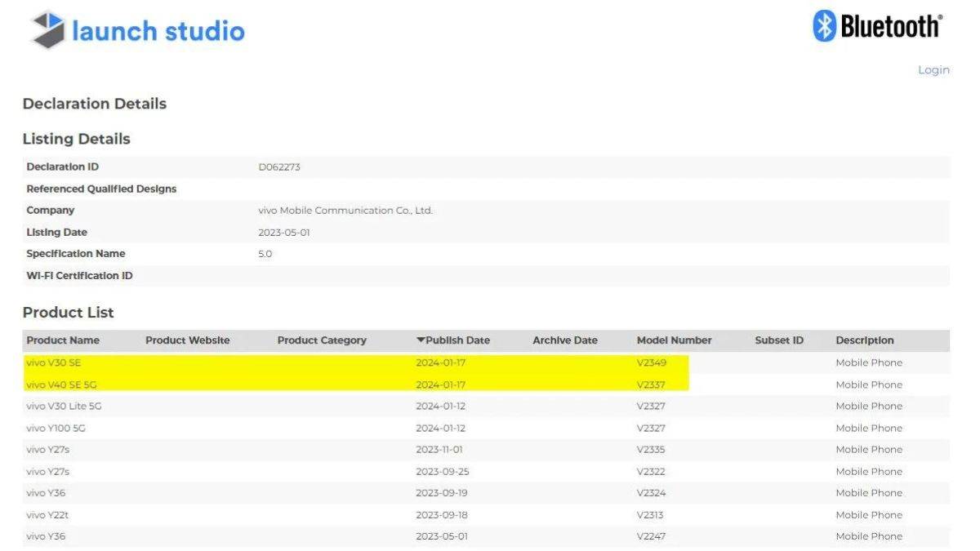The image size is (980, 551).
Task: Click model number V2349
Action: [x=651, y=362]
